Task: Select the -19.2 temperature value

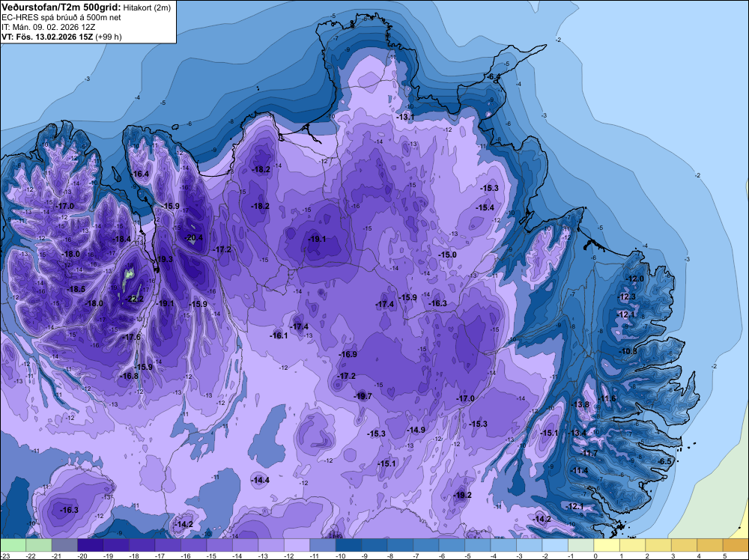Action: click(x=462, y=495)
